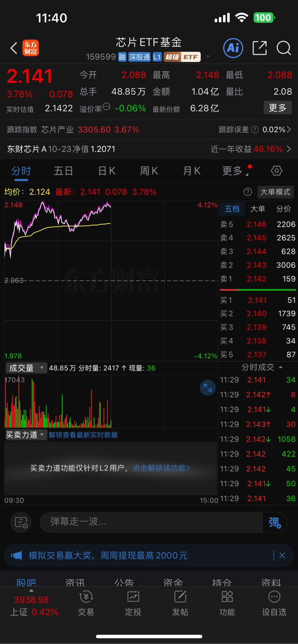Select the 五档 order book tab
Image resolution: width=298 pixels, height=644 pixels.
pos(232,209)
